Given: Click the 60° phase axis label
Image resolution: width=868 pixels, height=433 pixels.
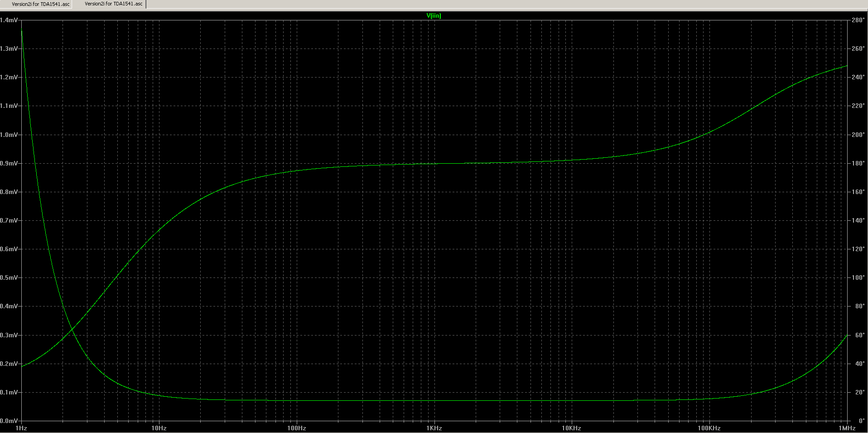Looking at the screenshot, I should (859, 335).
